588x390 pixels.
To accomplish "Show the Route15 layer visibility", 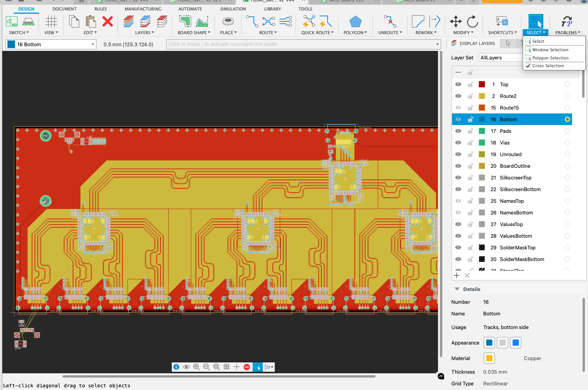I will (458, 108).
